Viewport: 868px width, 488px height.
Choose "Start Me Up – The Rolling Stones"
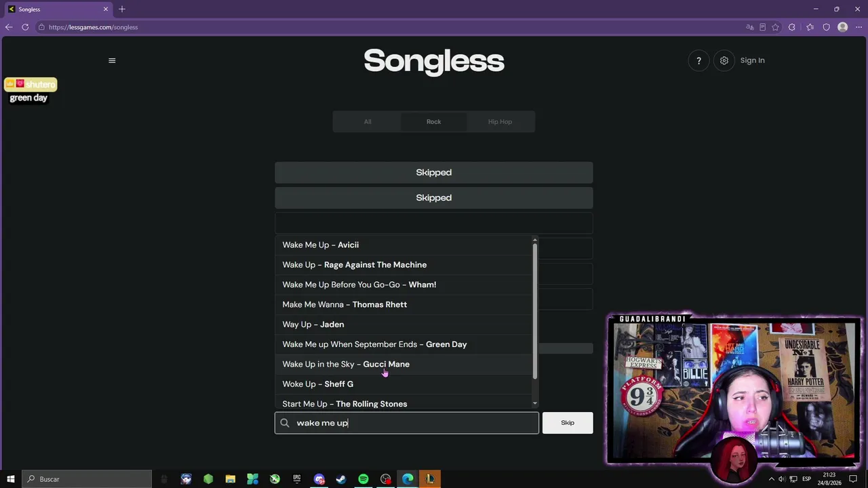(403, 403)
